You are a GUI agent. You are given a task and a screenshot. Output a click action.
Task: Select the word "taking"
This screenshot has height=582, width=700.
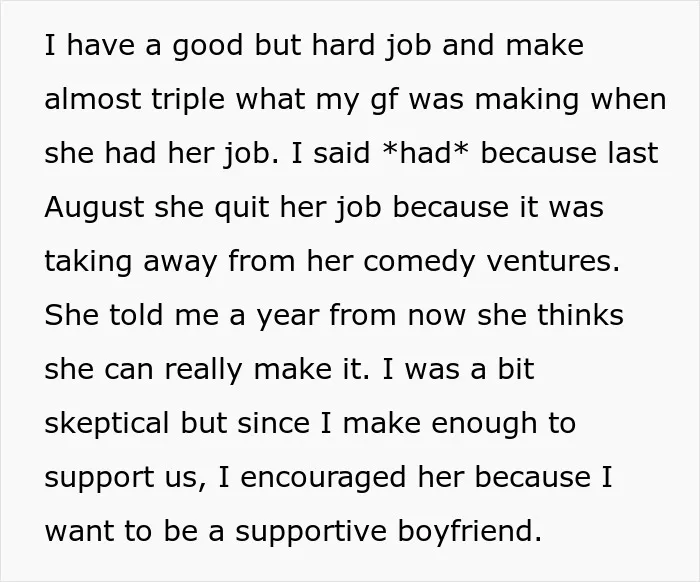(88, 262)
